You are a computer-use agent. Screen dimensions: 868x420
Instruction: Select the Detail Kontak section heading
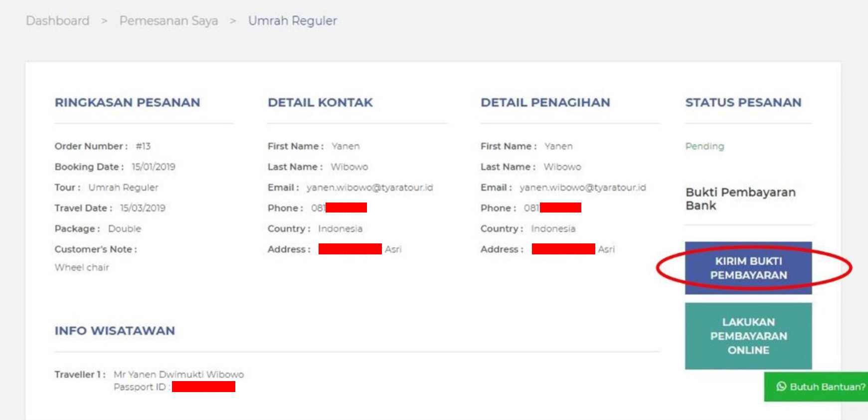click(320, 103)
